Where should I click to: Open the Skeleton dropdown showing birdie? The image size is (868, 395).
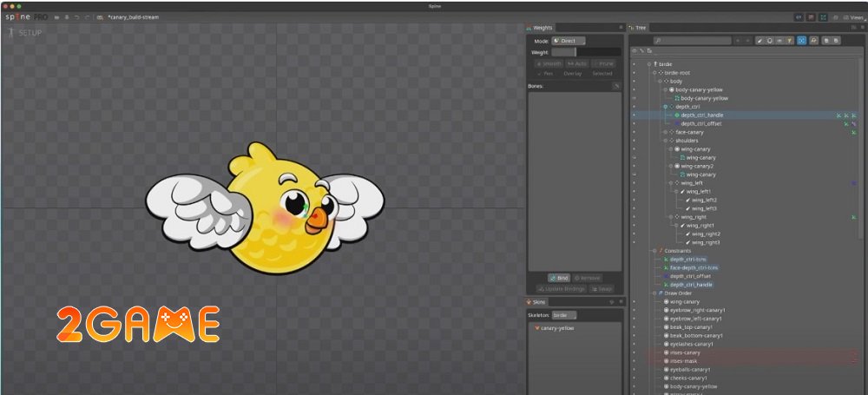pos(564,315)
